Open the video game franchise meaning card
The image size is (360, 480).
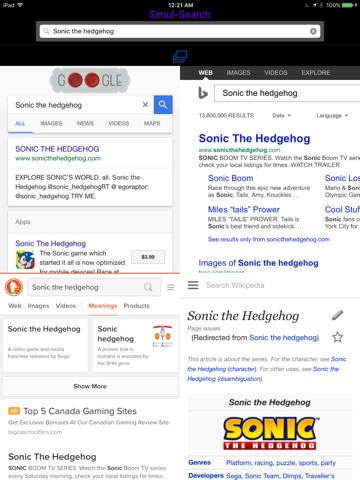(46, 345)
